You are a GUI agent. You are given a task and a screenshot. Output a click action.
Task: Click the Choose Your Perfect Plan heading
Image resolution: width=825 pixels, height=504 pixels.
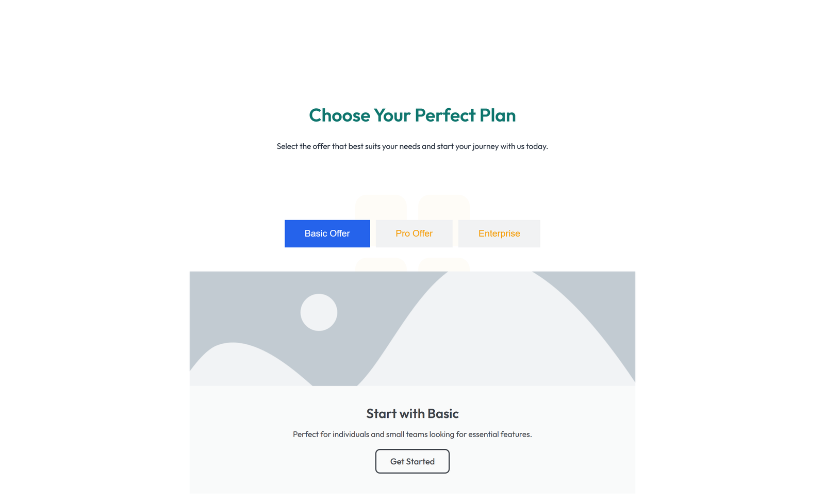[x=412, y=115]
